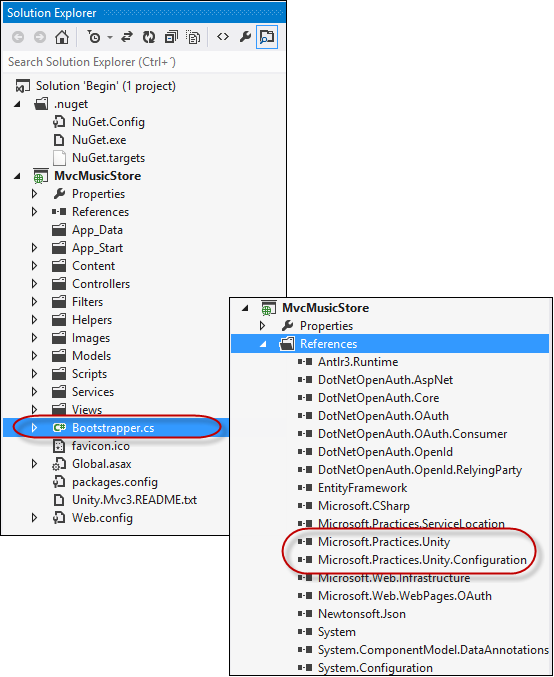Image resolution: width=554 pixels, height=677 pixels.
Task: Click the Search Solution Explorer field
Action: coord(144,62)
